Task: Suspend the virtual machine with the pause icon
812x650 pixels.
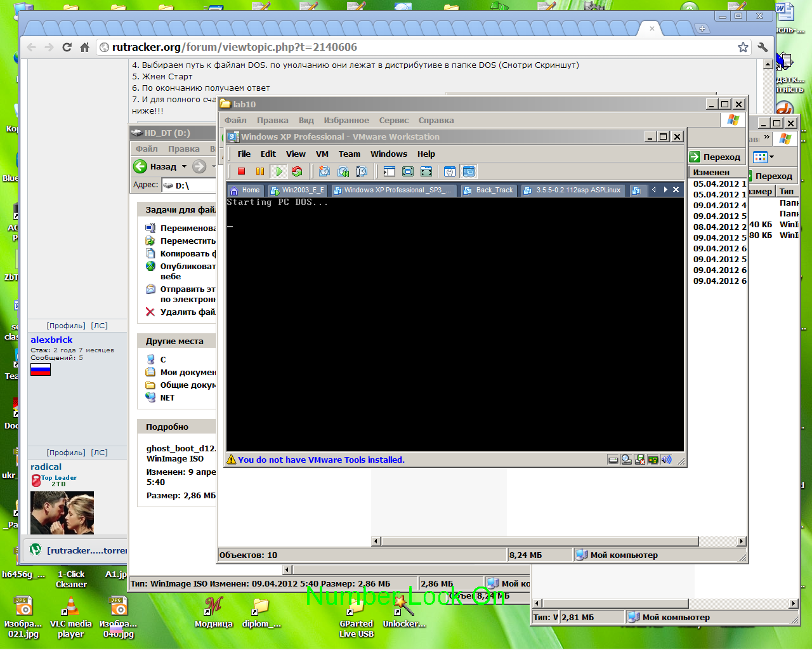Action: click(260, 171)
